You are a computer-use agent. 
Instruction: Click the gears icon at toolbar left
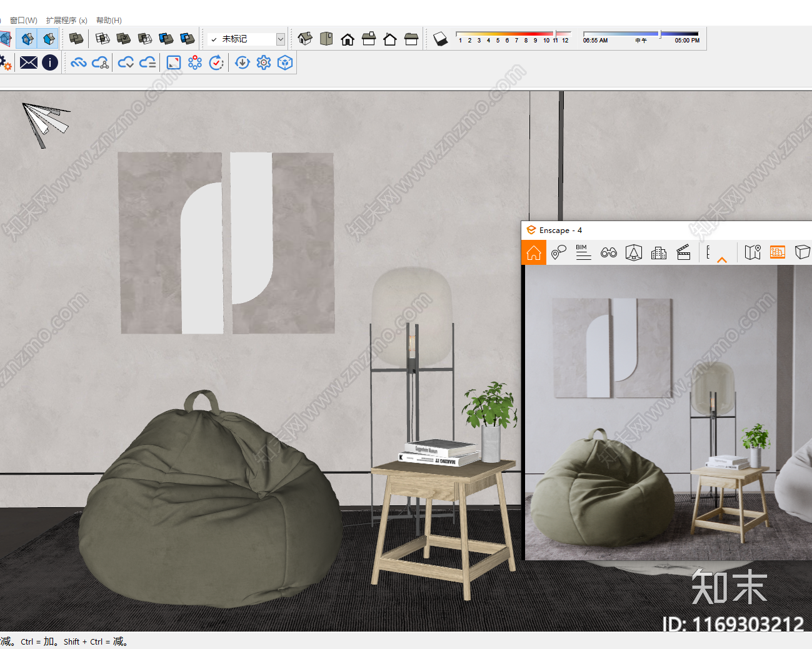tap(6, 62)
